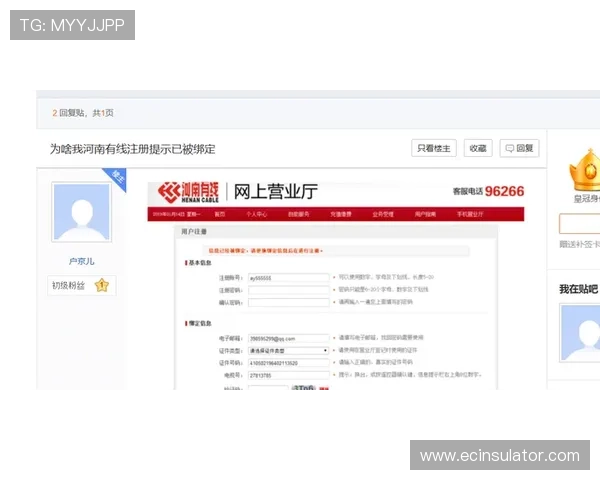The height and width of the screenshot is (480, 600).
Task: Click the 收藏 button
Action: 478,148
